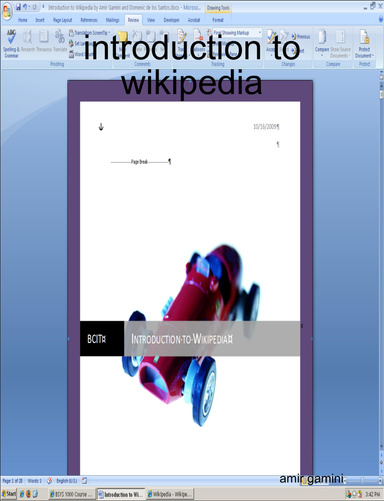Launch Firefox from quick launch
The image size is (384, 501).
(28, 494)
